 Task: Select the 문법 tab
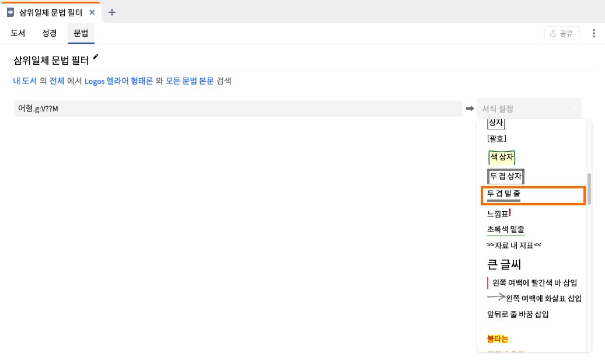(81, 33)
